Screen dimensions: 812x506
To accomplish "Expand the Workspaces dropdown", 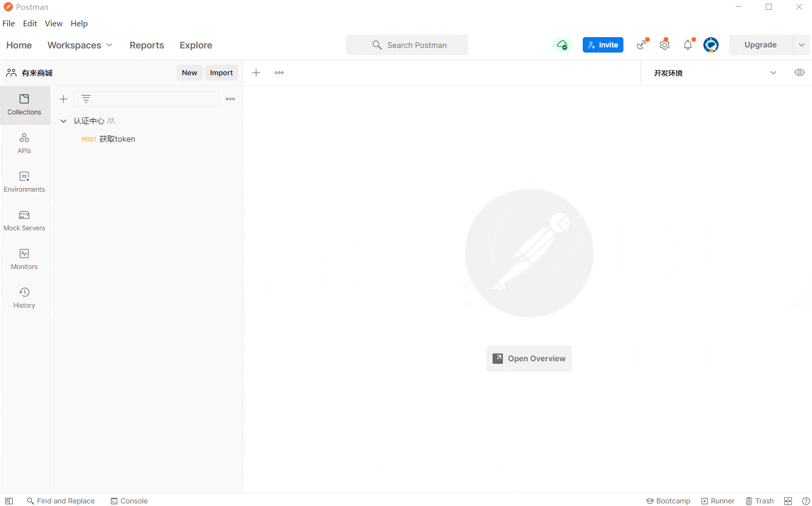I will click(80, 45).
